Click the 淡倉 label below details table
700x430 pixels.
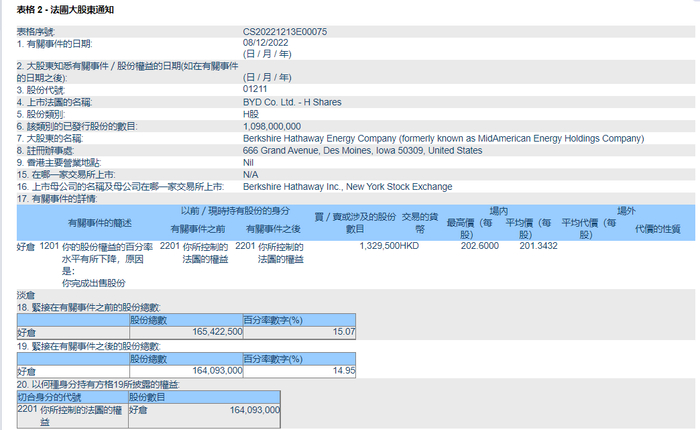(x=25, y=295)
